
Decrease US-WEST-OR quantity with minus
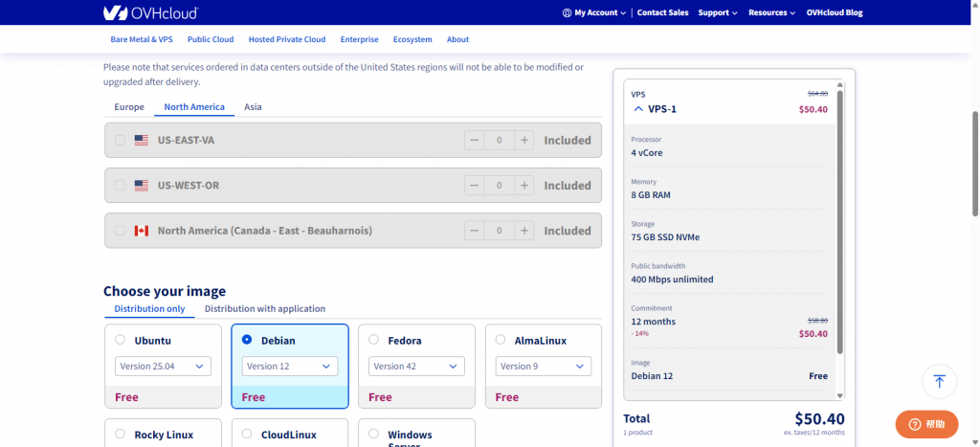[475, 185]
